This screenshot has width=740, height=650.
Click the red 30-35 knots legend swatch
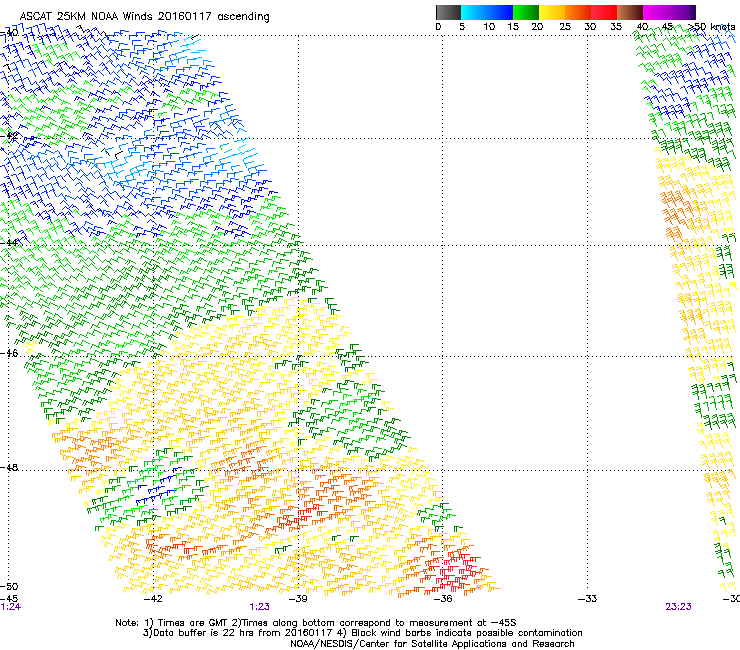click(604, 12)
